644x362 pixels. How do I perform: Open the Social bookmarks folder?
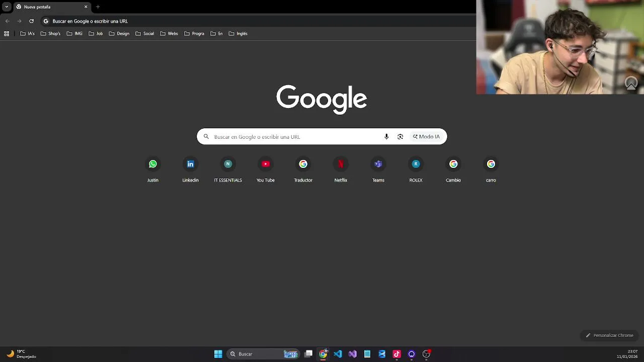click(144, 34)
